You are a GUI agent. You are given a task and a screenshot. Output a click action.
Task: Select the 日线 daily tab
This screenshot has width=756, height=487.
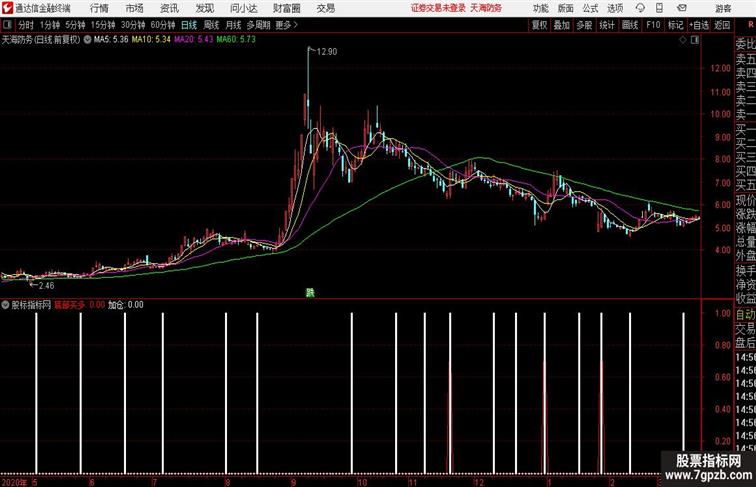click(x=189, y=25)
